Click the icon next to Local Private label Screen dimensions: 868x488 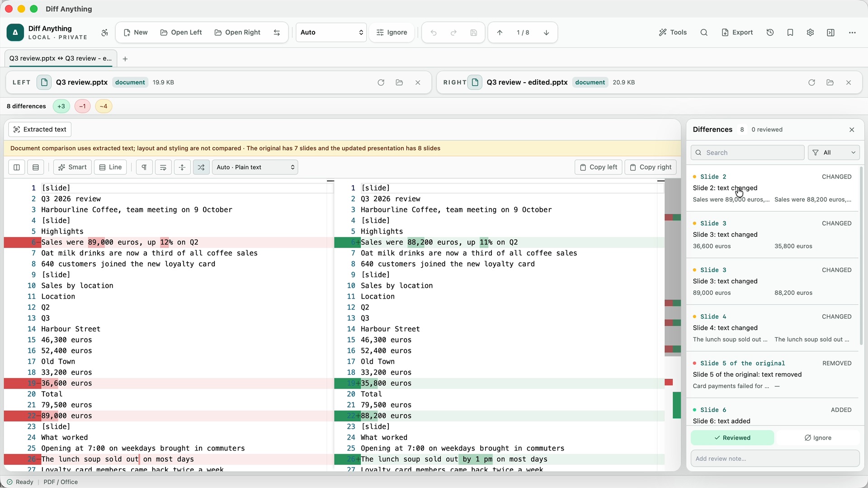[104, 33]
